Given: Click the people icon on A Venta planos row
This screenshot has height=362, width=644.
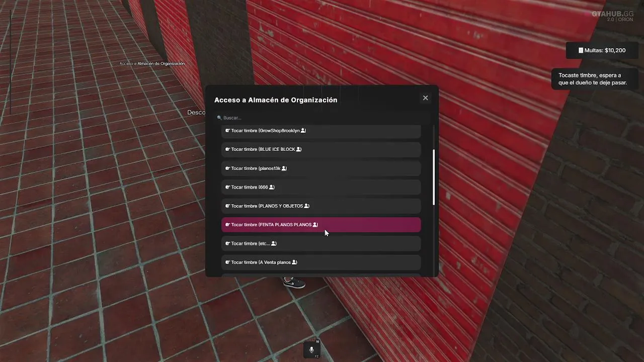Looking at the screenshot, I should pos(295,262).
